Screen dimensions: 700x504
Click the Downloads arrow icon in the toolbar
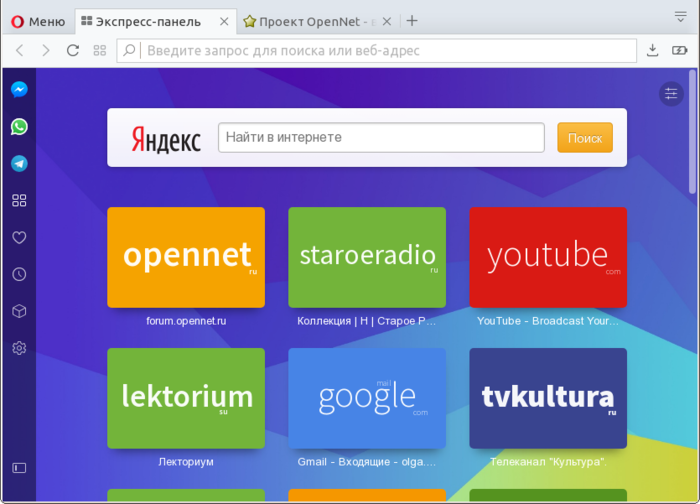coord(653,50)
